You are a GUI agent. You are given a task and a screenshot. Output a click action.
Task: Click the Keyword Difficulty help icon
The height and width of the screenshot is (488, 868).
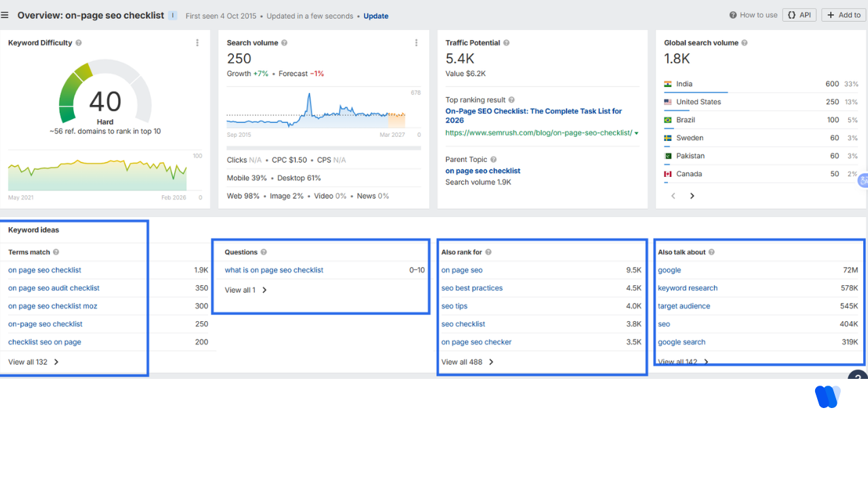[79, 43]
